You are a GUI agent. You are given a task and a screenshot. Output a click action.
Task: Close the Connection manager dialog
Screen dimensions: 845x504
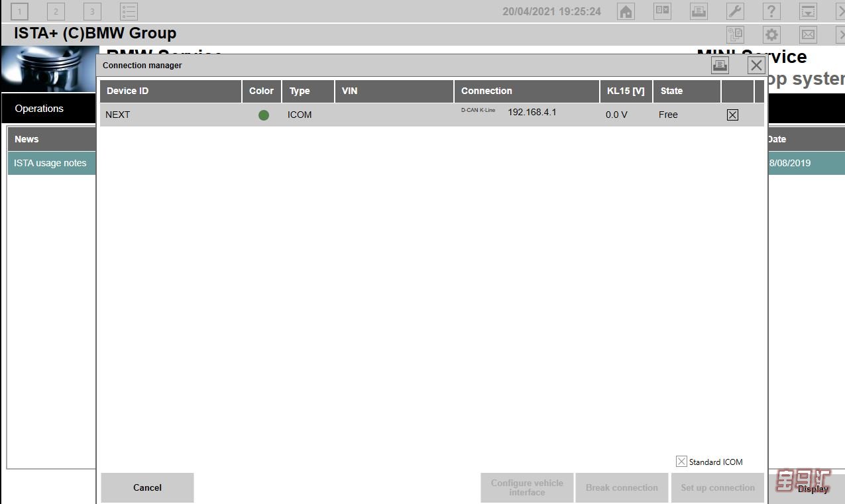click(x=756, y=65)
